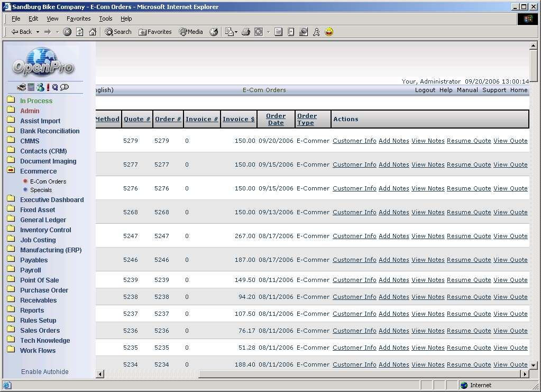Sort the table by Invoice $ column
Viewport: 541px width, 392px height.
point(239,119)
